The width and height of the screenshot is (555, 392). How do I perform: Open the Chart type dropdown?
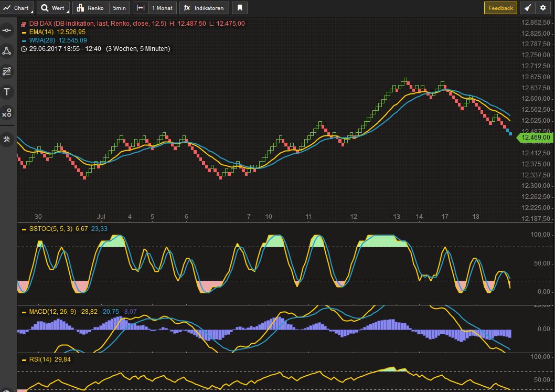point(17,8)
